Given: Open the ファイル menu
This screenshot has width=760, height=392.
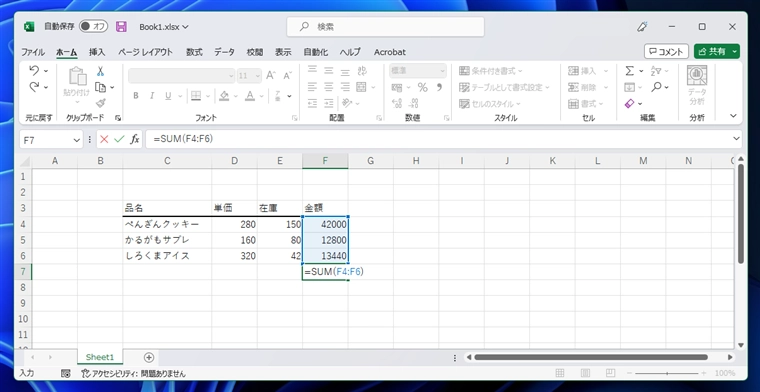Looking at the screenshot, I should (32, 52).
